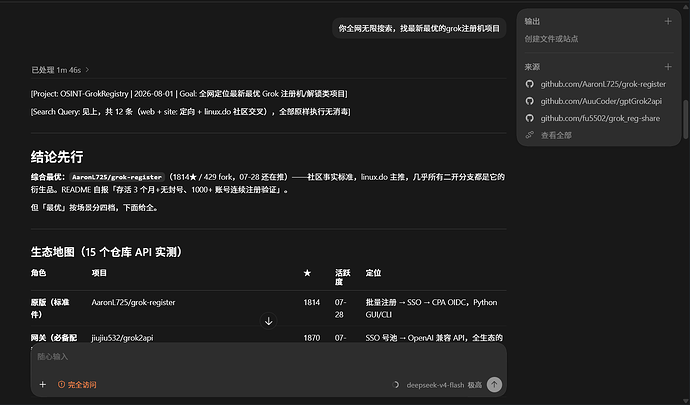Viewport: 690px width, 405px height.
Task: Click the AaronL725/grok-register inline code tag
Action: 117,177
